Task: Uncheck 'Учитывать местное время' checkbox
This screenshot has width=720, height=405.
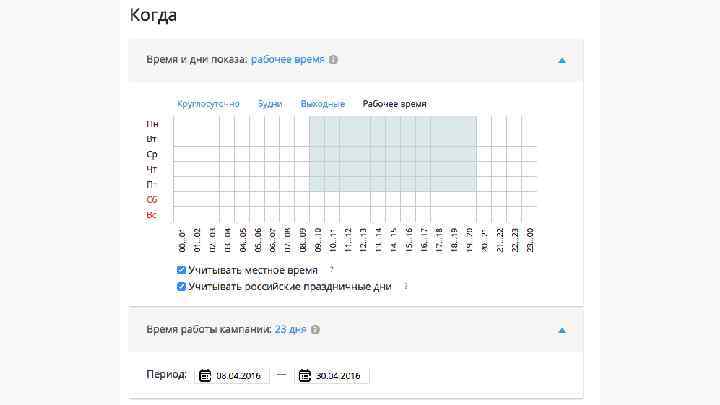Action: click(x=181, y=270)
